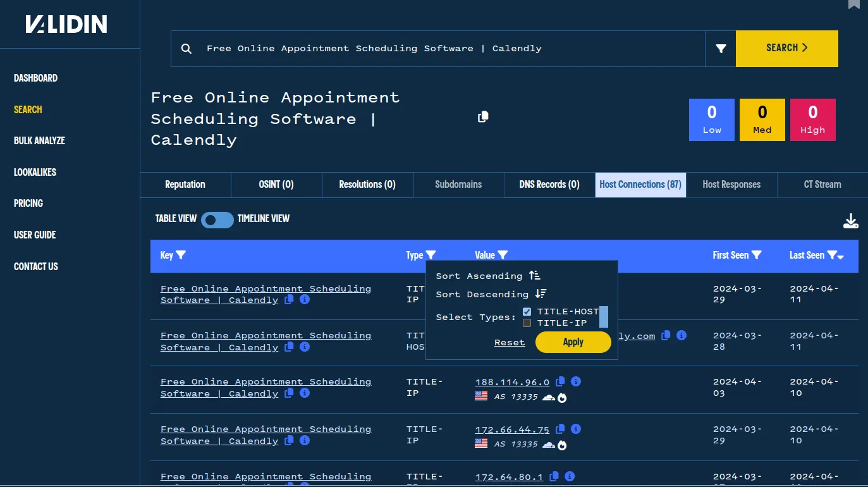Screen dimensions: 868x487
Task: Download the host connections table
Action: [x=851, y=221]
